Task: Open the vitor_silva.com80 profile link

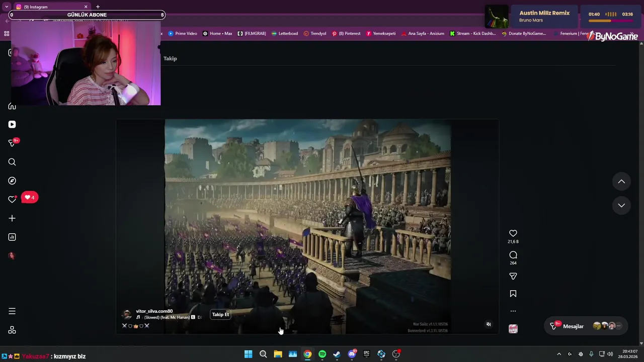Action: coord(154,311)
